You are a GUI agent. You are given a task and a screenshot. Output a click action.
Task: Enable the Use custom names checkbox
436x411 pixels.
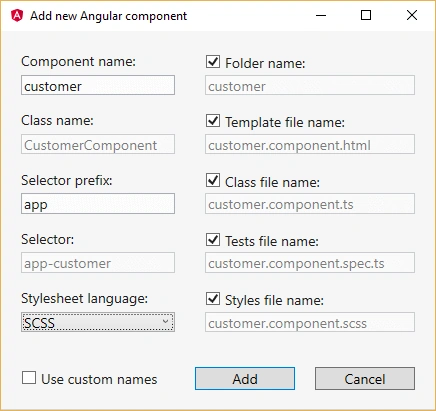click(29, 378)
